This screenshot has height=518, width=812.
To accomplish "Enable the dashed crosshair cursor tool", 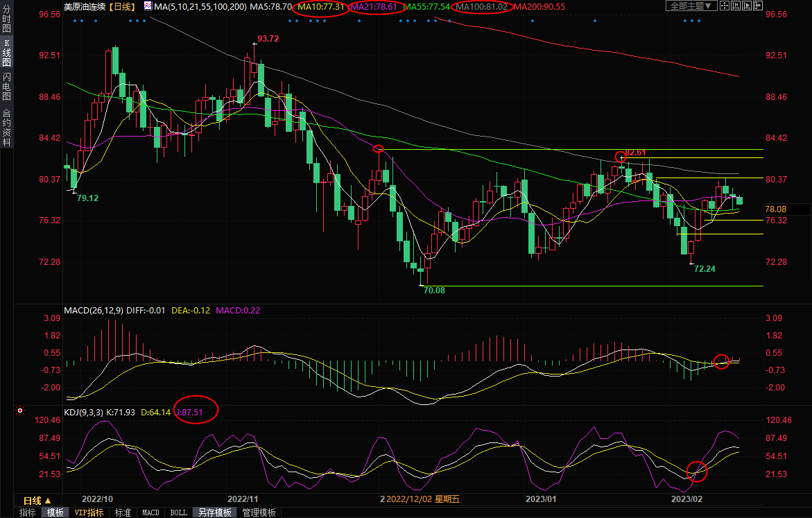I will point(725,6).
